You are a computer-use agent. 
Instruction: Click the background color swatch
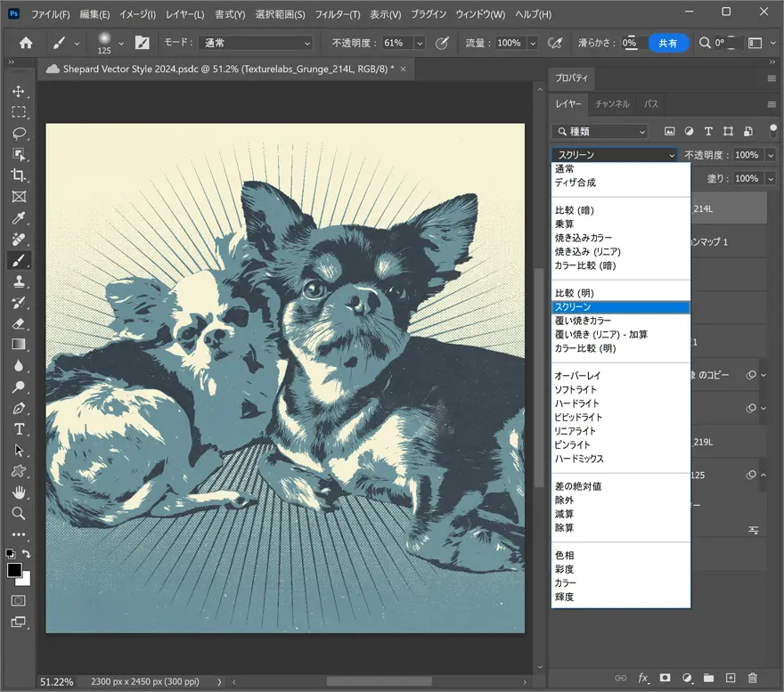coord(24,580)
